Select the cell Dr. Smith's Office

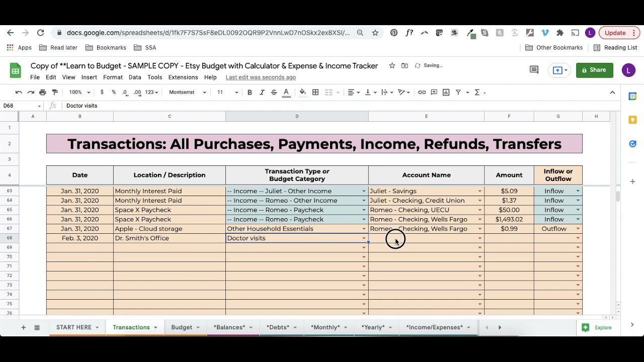click(170, 238)
